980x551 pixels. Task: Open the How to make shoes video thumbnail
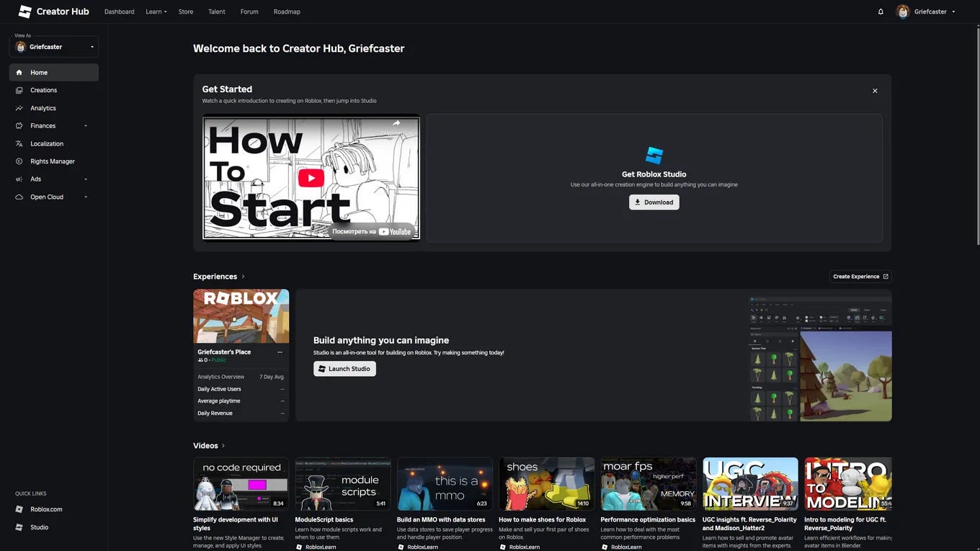tap(547, 484)
